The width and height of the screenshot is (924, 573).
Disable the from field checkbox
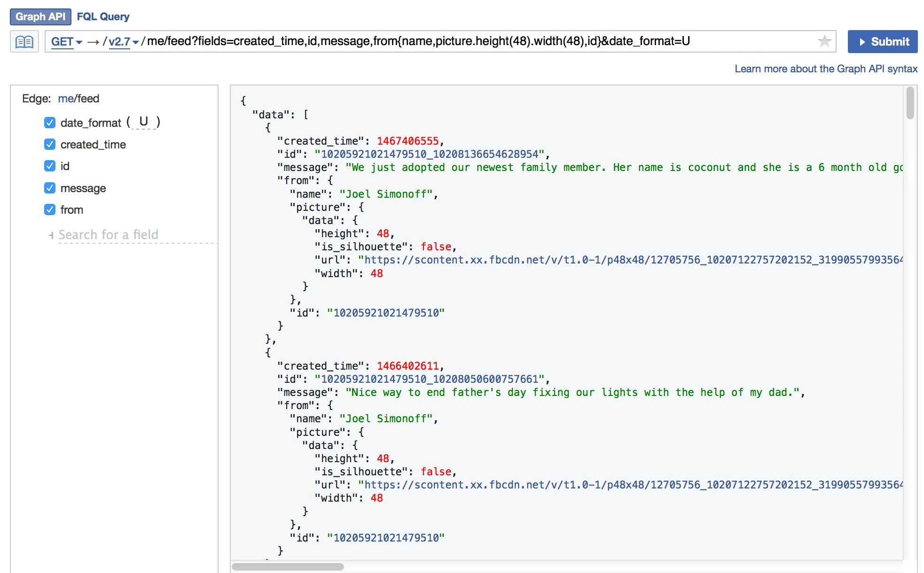[x=50, y=209]
